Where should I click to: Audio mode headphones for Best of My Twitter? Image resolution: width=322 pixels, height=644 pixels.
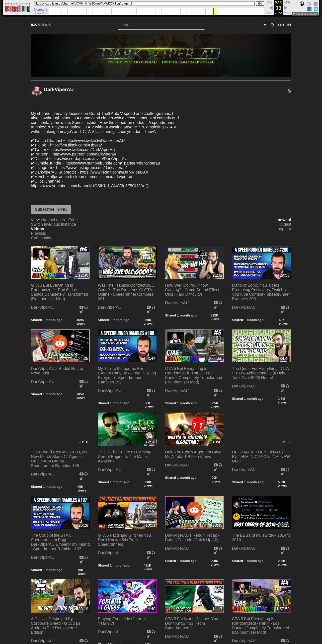tap(287, 548)
